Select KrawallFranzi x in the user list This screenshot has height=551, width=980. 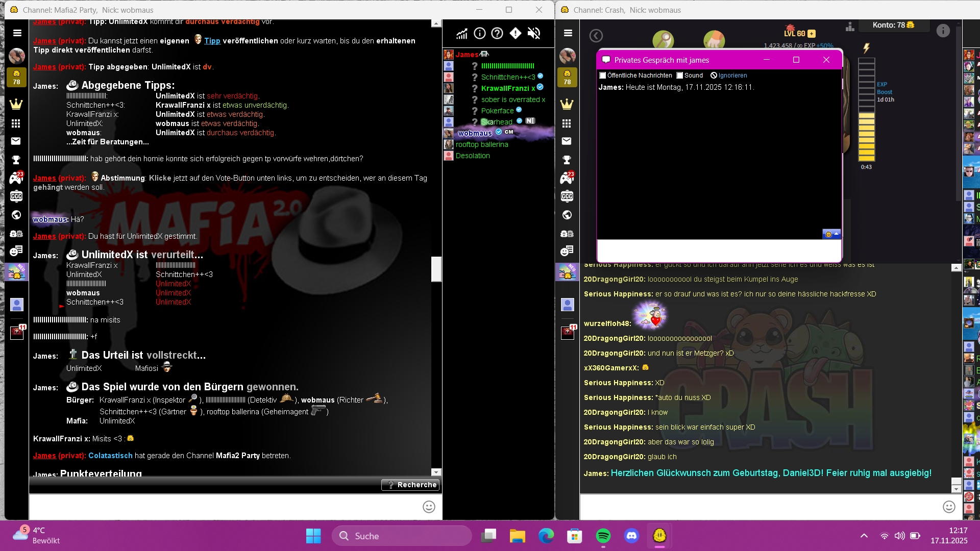pyautogui.click(x=508, y=88)
